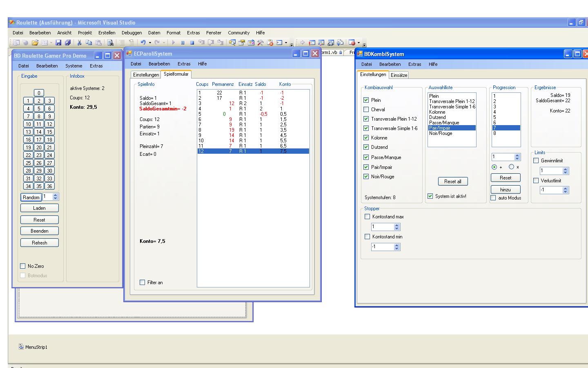Screen dimensions: 588x368
Task: Enable the Filter an checkbox
Action: pos(143,283)
